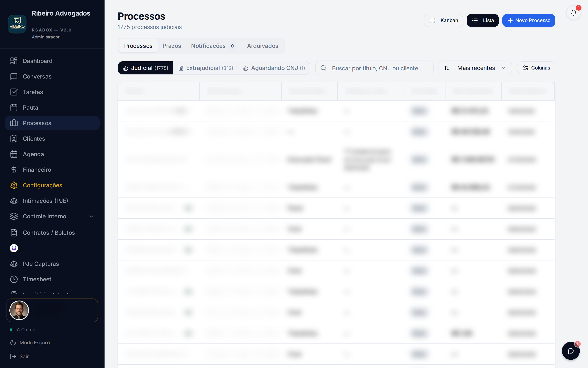Screen dimensions: 588x368
Task: Click the search magnifier icon
Action: 323,68
